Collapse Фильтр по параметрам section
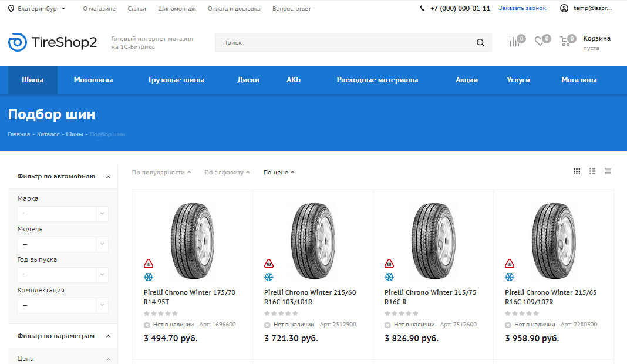Screen dimensions: 627x364 pyautogui.click(x=109, y=336)
